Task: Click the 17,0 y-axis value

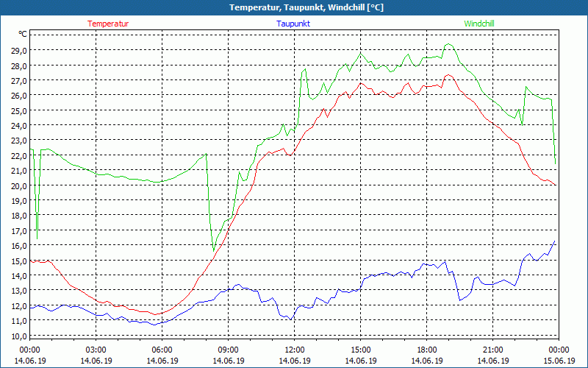Action: click(x=19, y=231)
